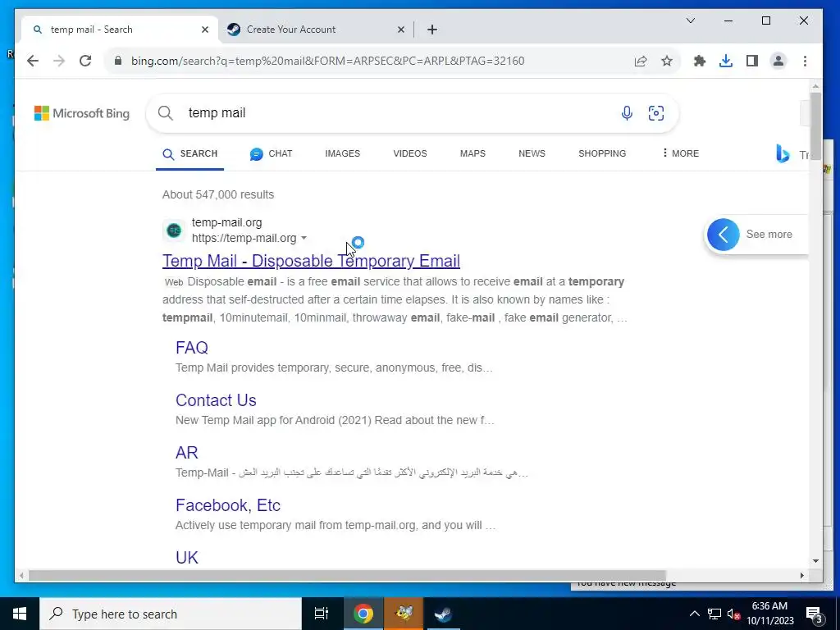Click the Chrome taskbar icon

coord(363,614)
